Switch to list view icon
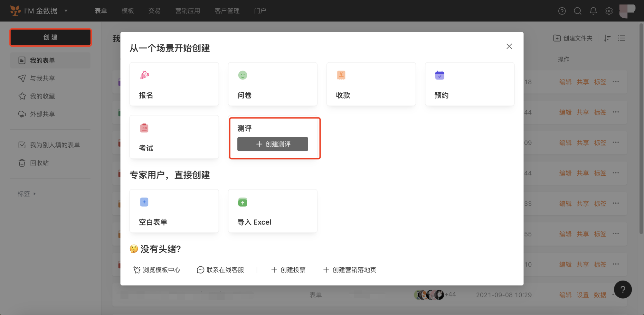Image resolution: width=644 pixels, height=315 pixels. 621,38
